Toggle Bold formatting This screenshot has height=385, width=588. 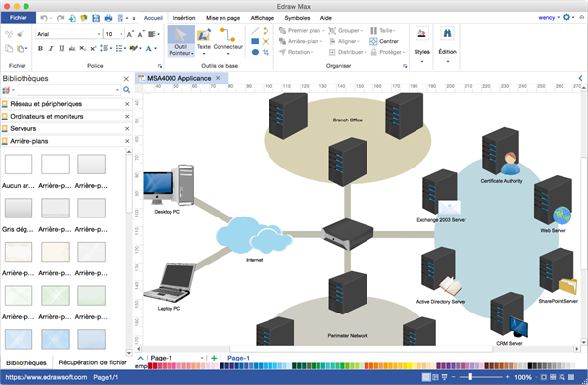pyautogui.click(x=40, y=48)
